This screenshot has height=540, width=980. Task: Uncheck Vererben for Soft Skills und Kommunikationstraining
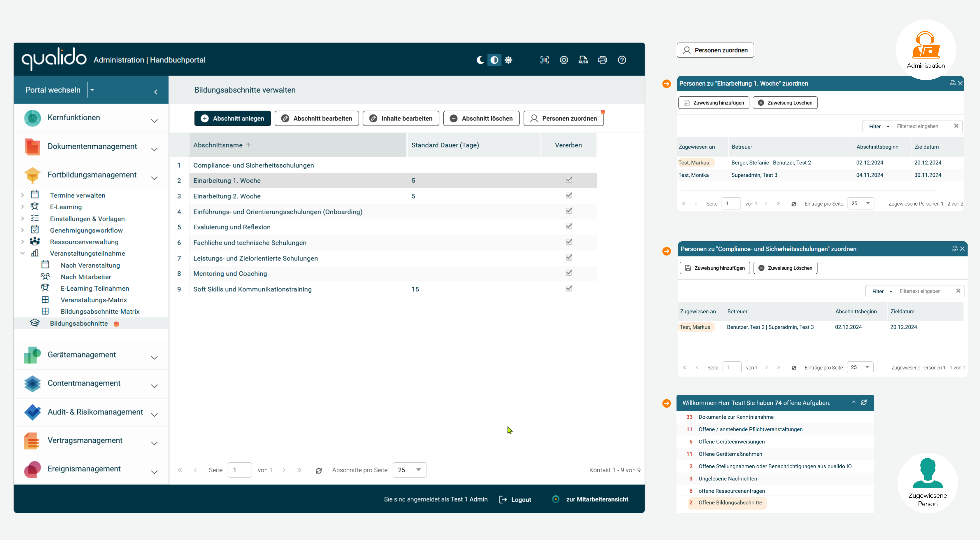pos(569,289)
